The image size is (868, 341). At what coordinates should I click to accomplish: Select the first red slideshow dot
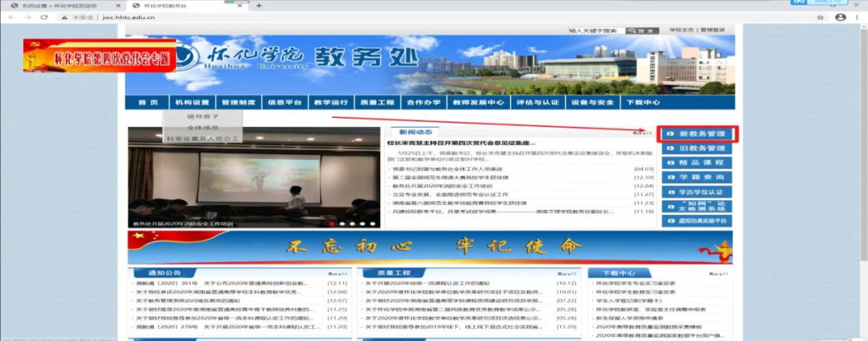pyautogui.click(x=332, y=224)
